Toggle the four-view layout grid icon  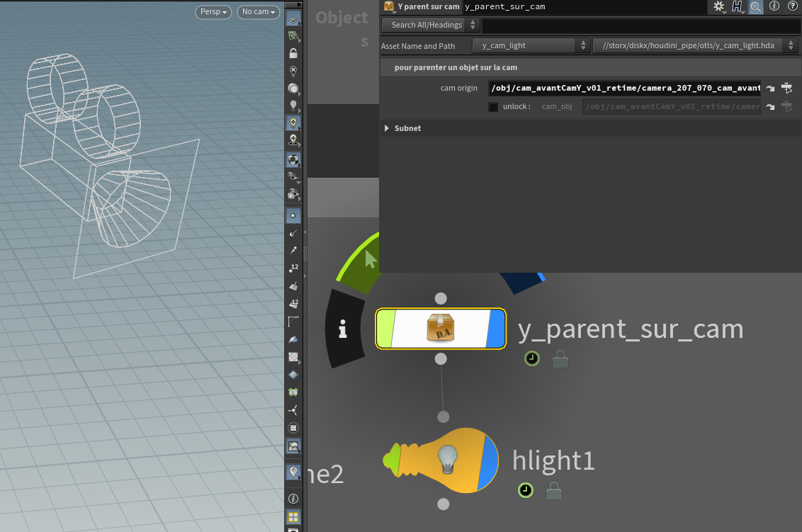(293, 517)
